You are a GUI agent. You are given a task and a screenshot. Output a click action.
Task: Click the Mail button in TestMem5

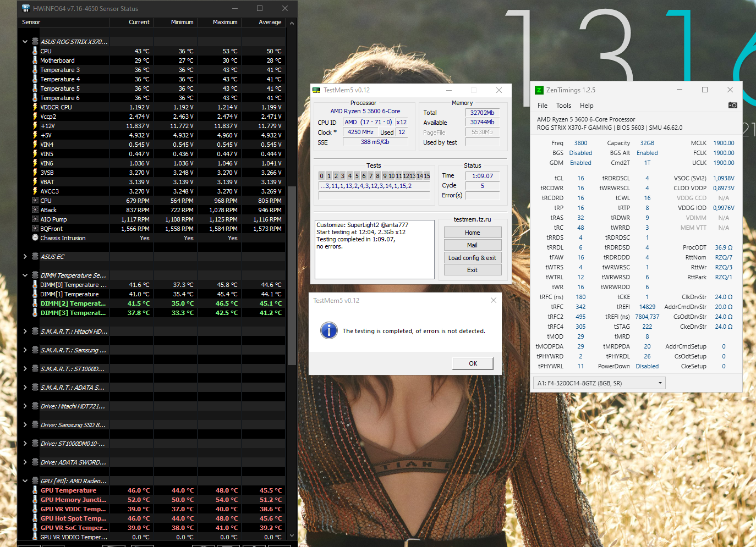[x=473, y=245]
